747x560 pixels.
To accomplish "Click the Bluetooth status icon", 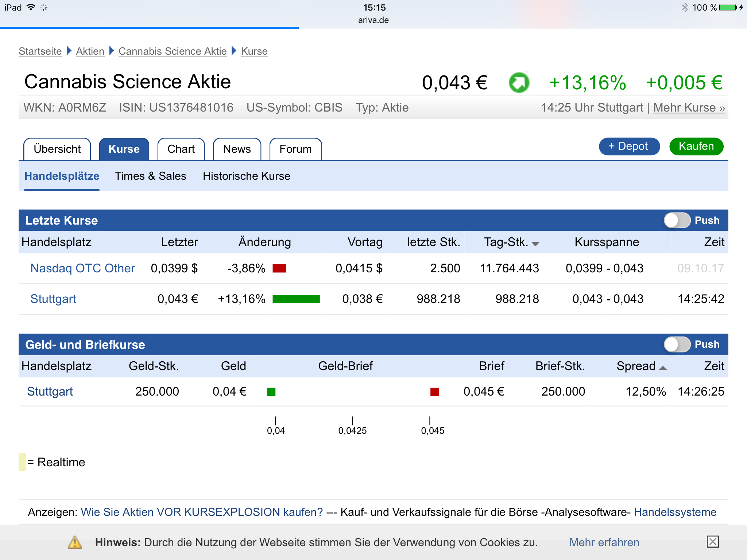I will (685, 7).
